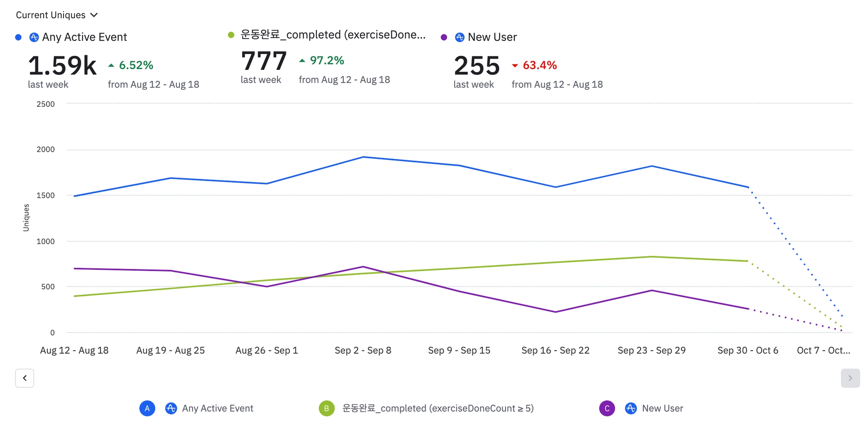
Task: Click the Amplitude icon beside the legend's New User
Action: pos(631,408)
